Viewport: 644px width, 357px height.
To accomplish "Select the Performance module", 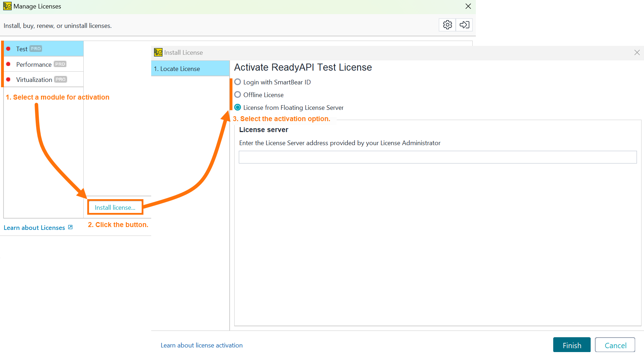I will (34, 64).
